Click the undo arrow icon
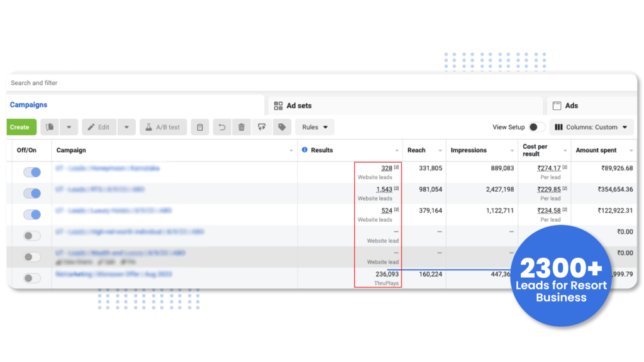The height and width of the screenshot is (362, 644). click(221, 127)
